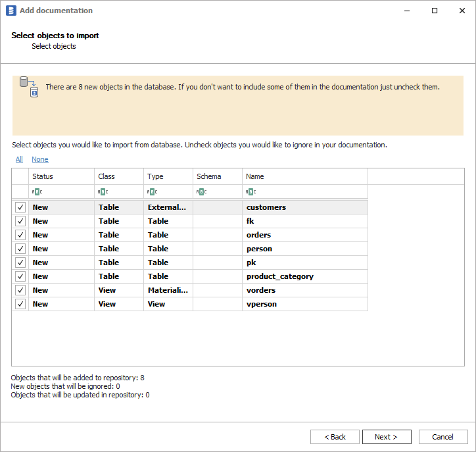
Task: Uncheck the orders table checkbox
Action: coord(20,235)
